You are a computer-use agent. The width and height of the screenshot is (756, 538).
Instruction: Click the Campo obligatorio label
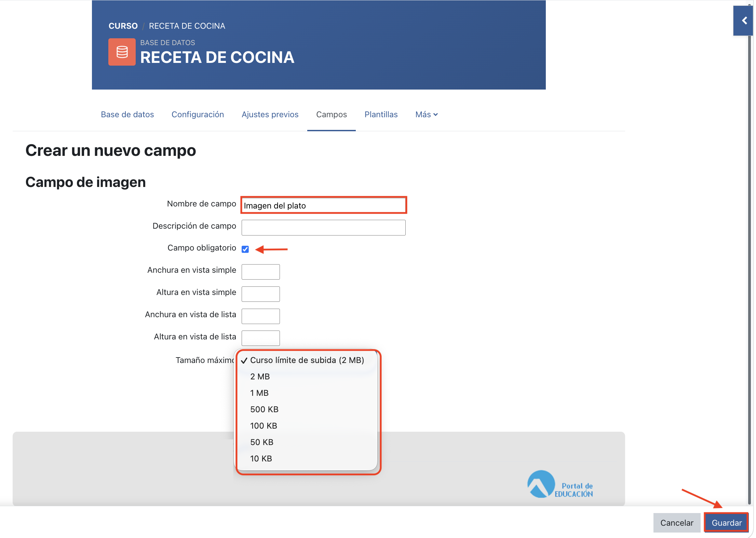point(202,248)
